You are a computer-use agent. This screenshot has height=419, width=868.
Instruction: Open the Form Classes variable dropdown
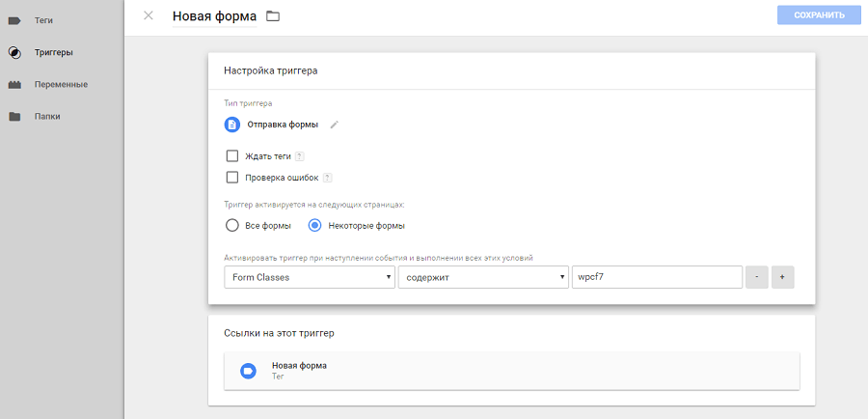[309, 277]
